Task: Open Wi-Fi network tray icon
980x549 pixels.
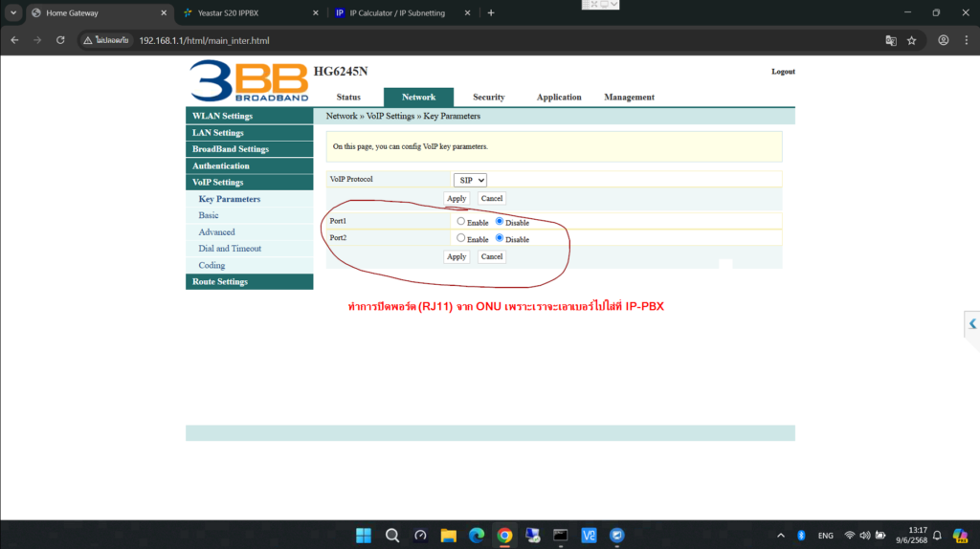Action: tap(850, 536)
